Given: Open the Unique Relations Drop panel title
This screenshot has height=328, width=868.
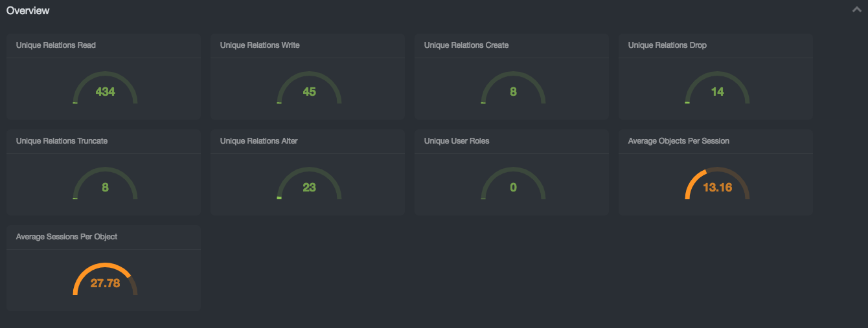Looking at the screenshot, I should [667, 45].
